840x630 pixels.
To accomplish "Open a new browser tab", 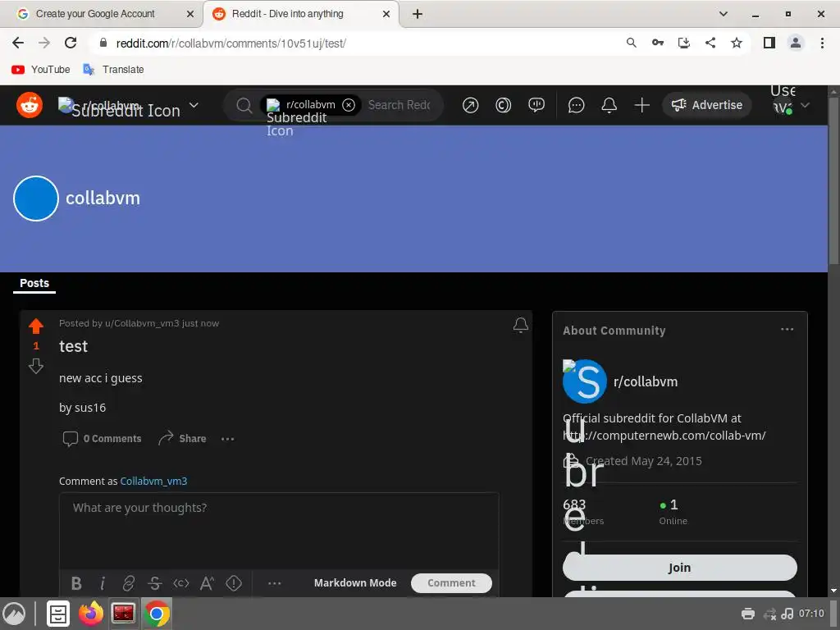I will 418,14.
